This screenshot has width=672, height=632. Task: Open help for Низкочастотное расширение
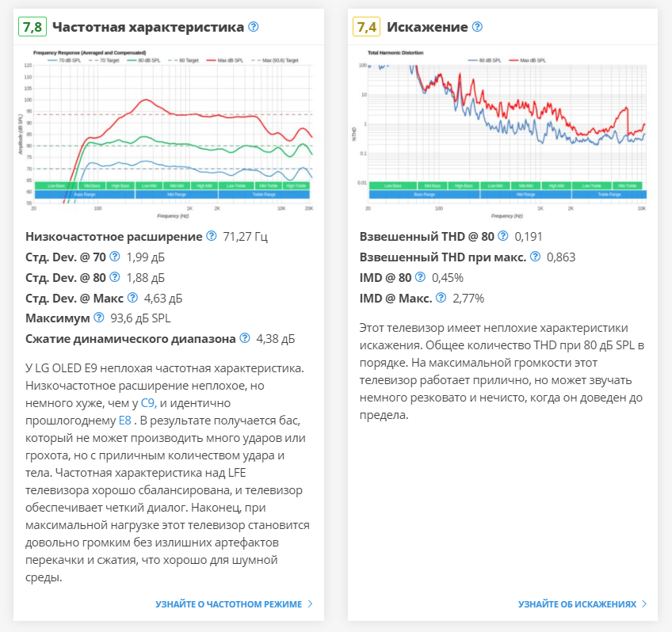click(212, 236)
